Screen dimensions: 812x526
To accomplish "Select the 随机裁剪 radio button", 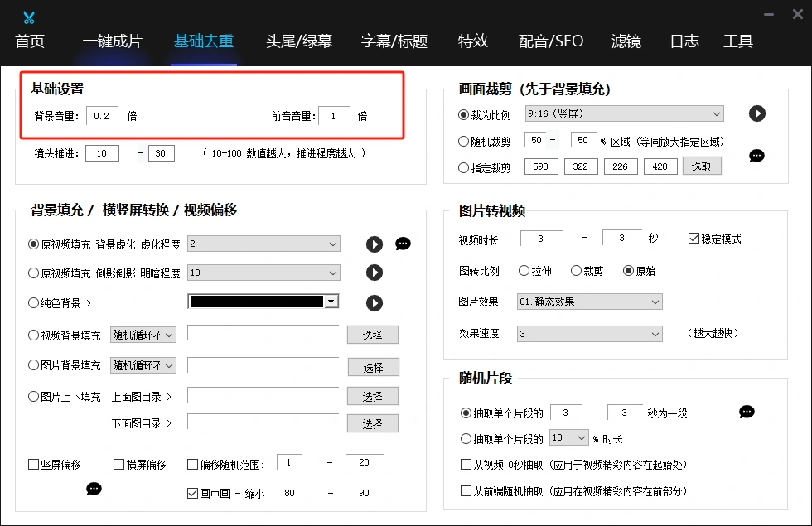I will point(463,141).
